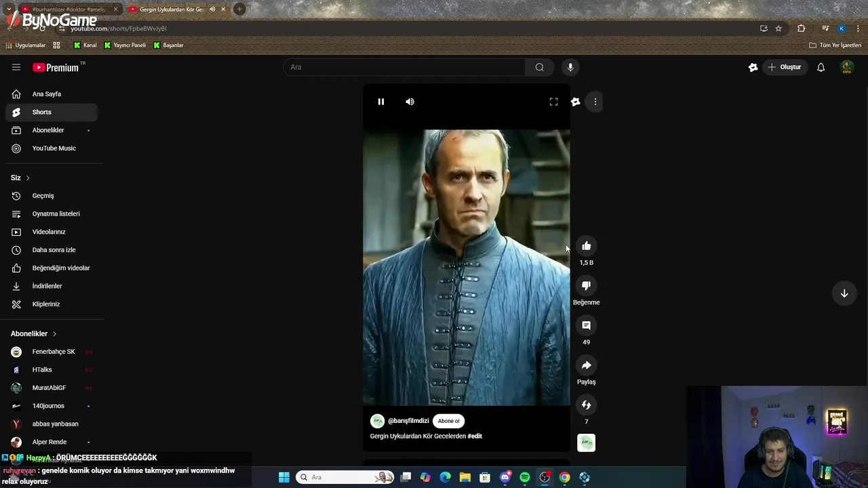Screen dimensions: 868x488
Task: Open the @barışfilmdizi channel
Action: tap(408, 421)
